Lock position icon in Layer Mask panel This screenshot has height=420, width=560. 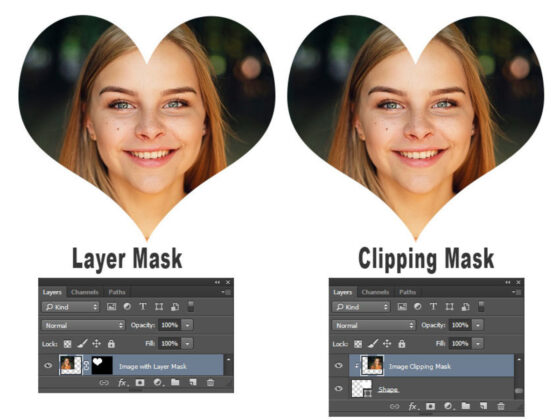(x=96, y=344)
